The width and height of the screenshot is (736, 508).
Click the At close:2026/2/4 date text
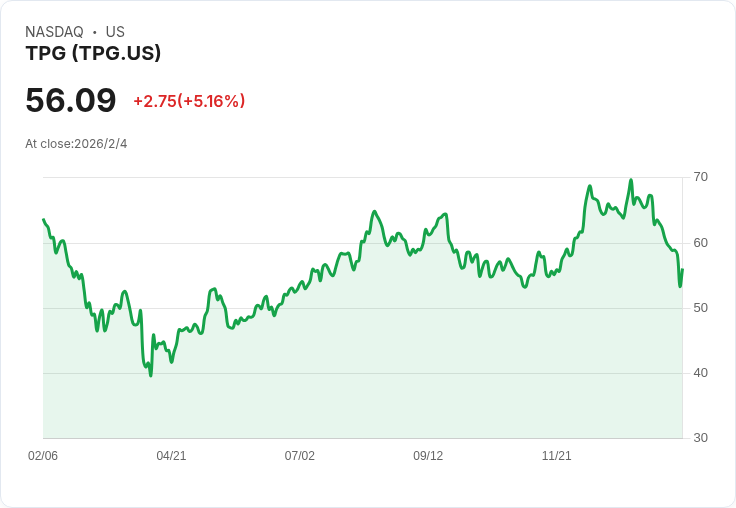76,144
